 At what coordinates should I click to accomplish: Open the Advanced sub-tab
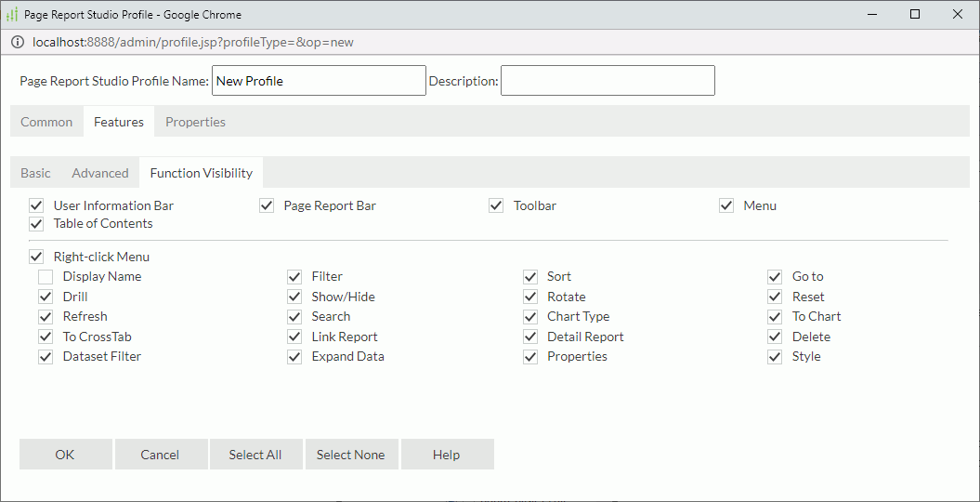tap(100, 173)
